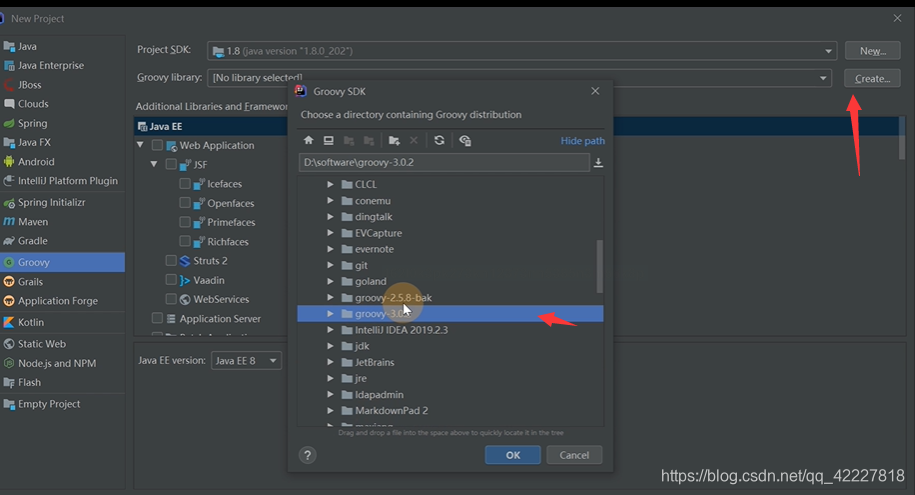Click the Flash icon in sidebar
915x495 pixels.
click(9, 382)
